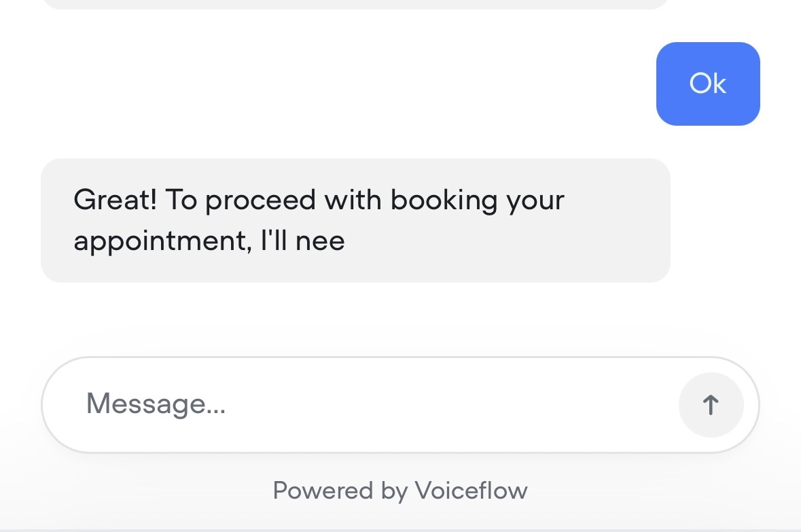Click the send arrow button
Image resolution: width=801 pixels, height=532 pixels.
coord(711,405)
